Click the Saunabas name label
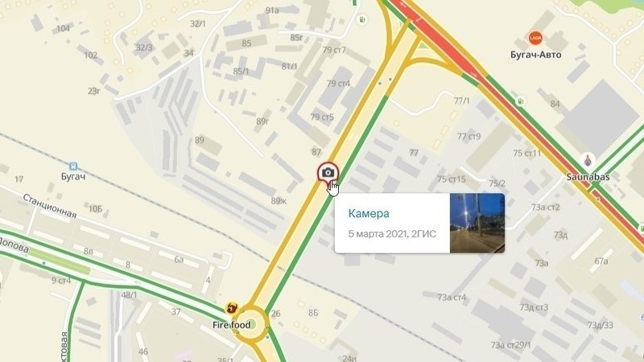The height and width of the screenshot is (362, 644). tap(588, 177)
